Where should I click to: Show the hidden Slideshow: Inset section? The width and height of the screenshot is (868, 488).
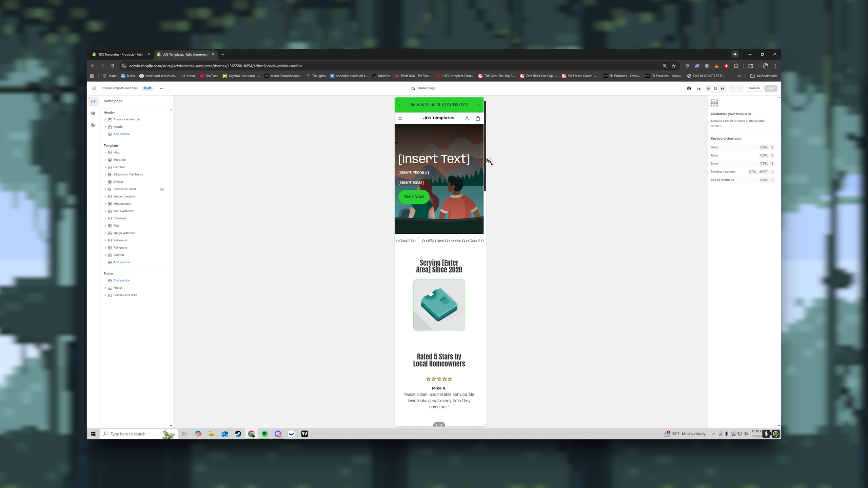(162, 189)
